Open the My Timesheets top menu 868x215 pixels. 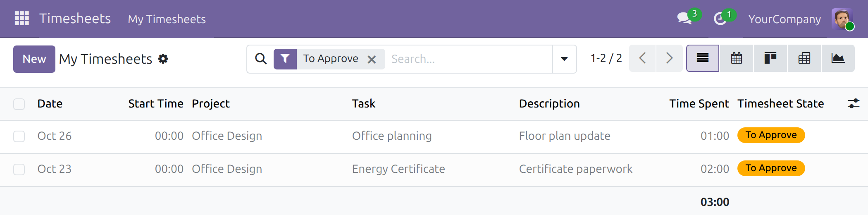pos(167,19)
